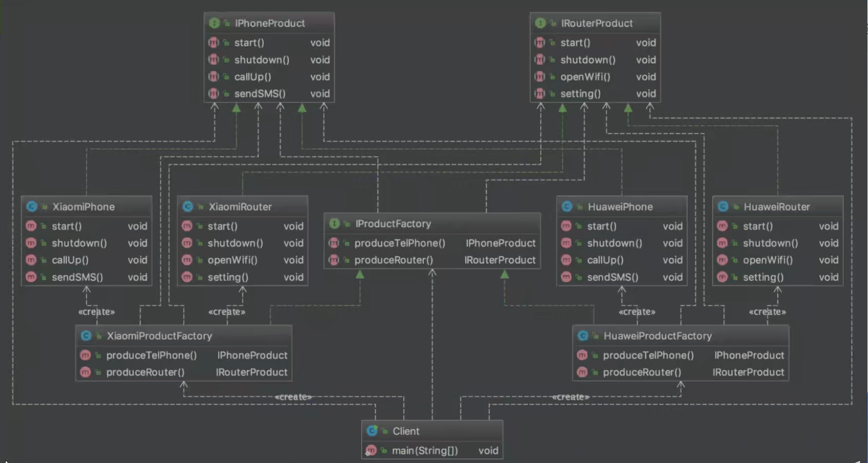The height and width of the screenshot is (463, 868).
Task: Click produceTelPhone() in HuaweiProductFactory
Action: click(x=648, y=355)
